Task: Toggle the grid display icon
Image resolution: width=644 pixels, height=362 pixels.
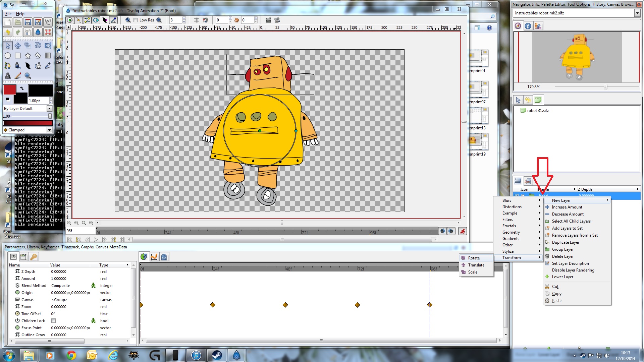Action: 197,20
